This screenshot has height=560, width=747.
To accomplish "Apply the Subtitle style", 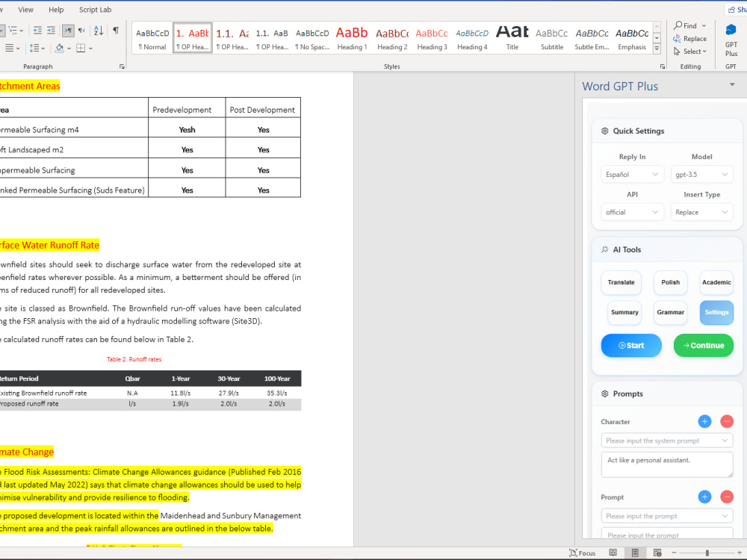I will [x=552, y=38].
